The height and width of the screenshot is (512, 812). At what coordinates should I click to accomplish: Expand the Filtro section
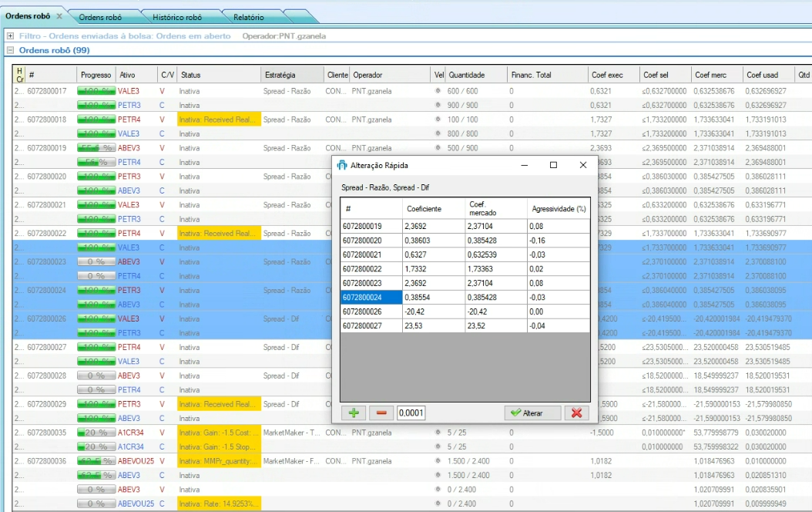coord(10,35)
